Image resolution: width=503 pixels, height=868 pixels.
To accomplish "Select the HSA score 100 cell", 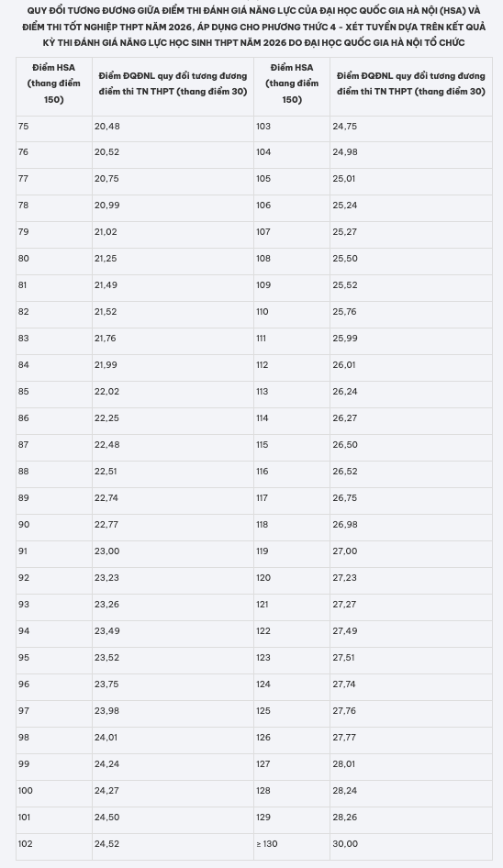I will click(x=54, y=791).
